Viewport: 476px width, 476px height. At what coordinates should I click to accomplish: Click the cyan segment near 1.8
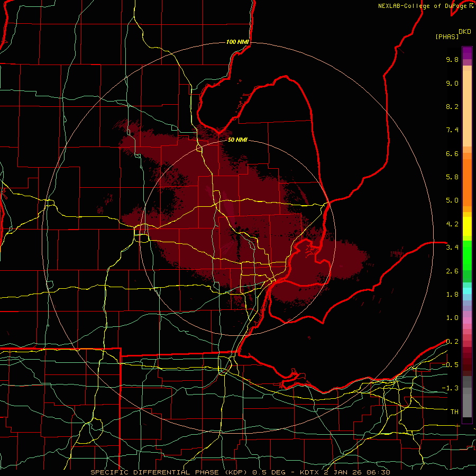[467, 291]
